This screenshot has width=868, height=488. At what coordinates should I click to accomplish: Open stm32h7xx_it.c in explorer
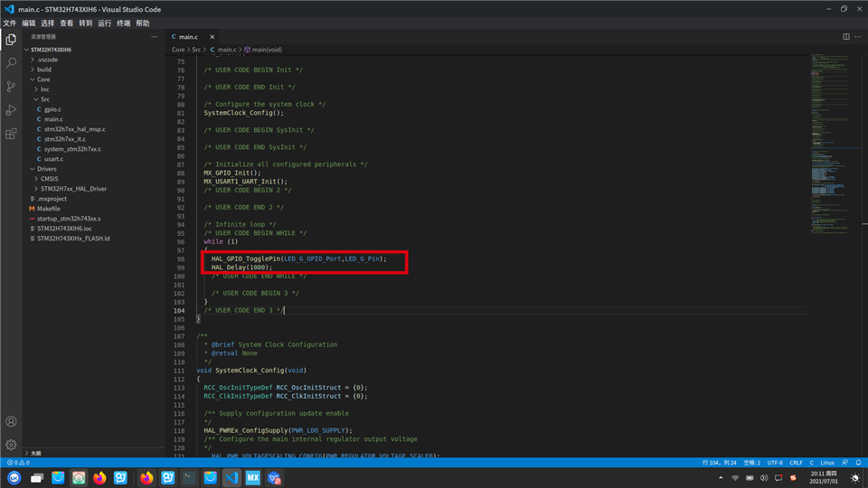65,139
